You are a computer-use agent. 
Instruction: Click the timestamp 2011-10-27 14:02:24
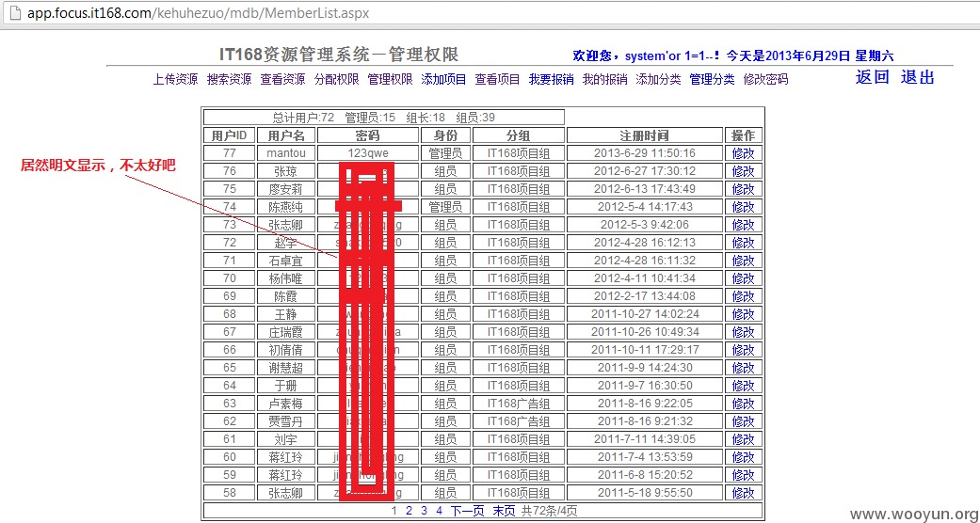tap(644, 314)
